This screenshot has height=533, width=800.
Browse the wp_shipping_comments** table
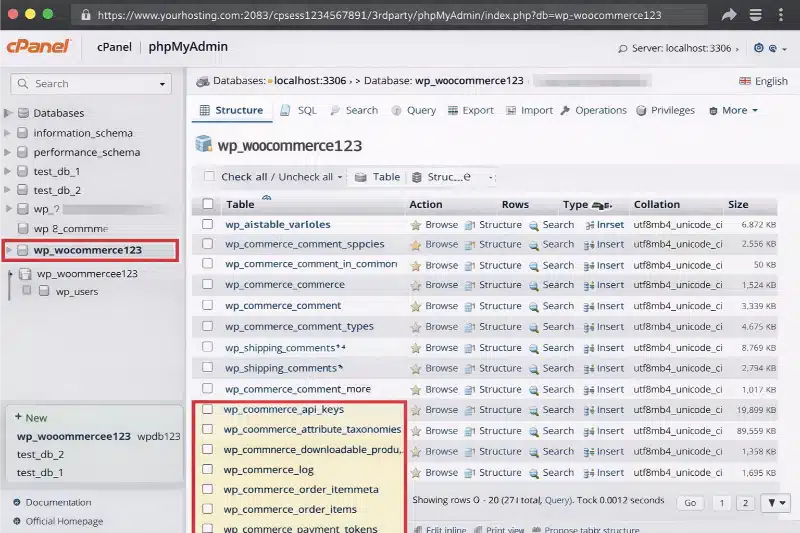tap(441, 348)
